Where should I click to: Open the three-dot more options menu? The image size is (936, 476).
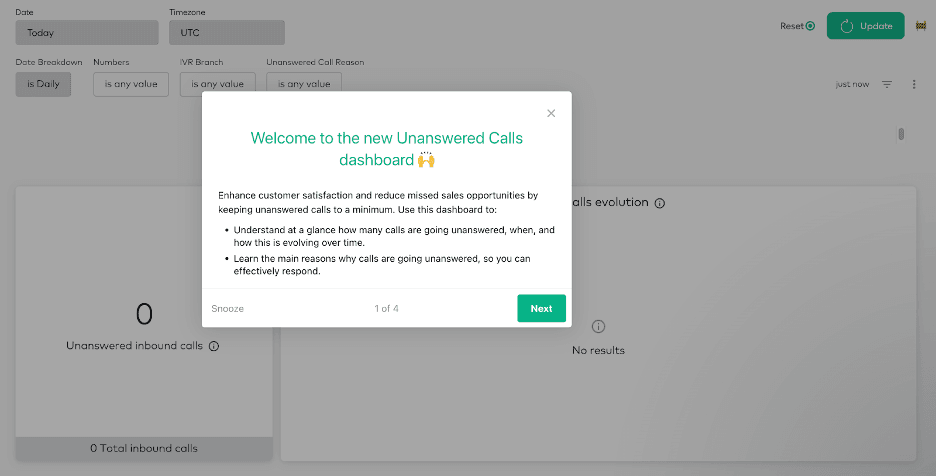(x=914, y=84)
